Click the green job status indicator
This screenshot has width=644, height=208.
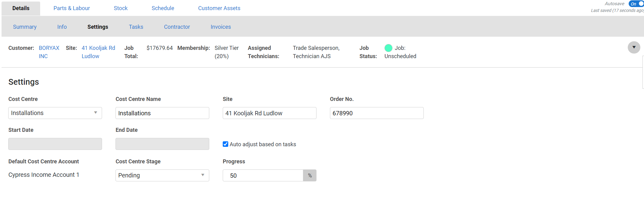388,48
